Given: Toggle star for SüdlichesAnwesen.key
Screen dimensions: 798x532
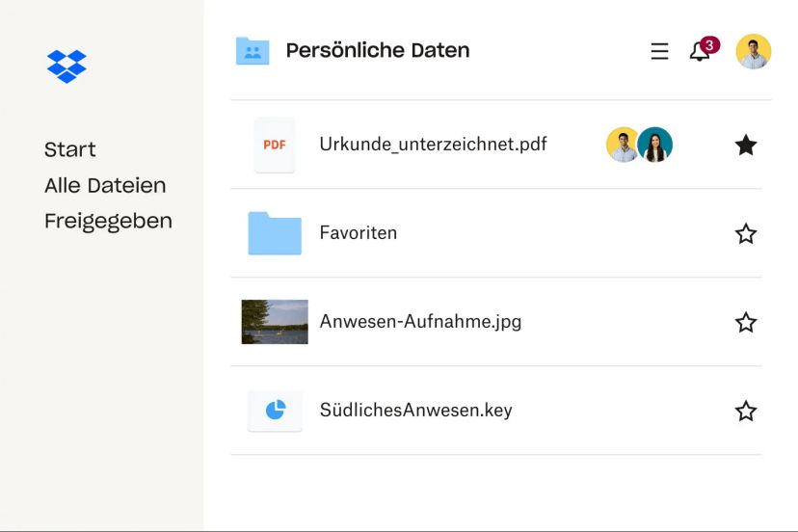Looking at the screenshot, I should tap(746, 412).
